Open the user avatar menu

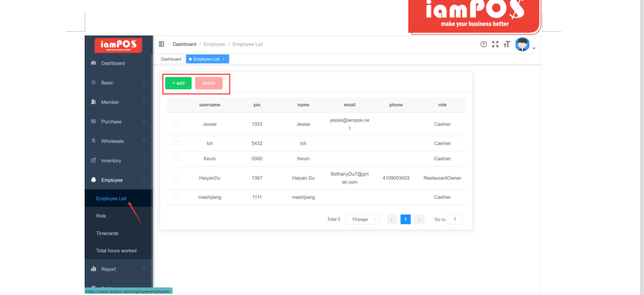pos(523,45)
